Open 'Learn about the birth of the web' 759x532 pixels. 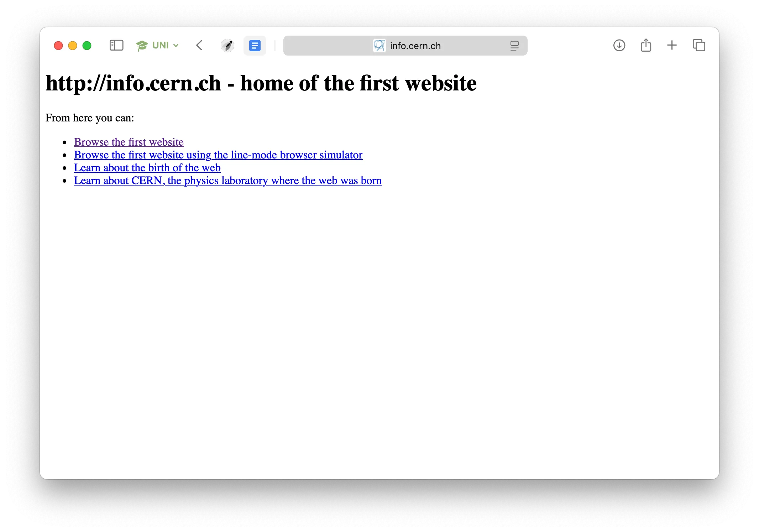point(147,167)
